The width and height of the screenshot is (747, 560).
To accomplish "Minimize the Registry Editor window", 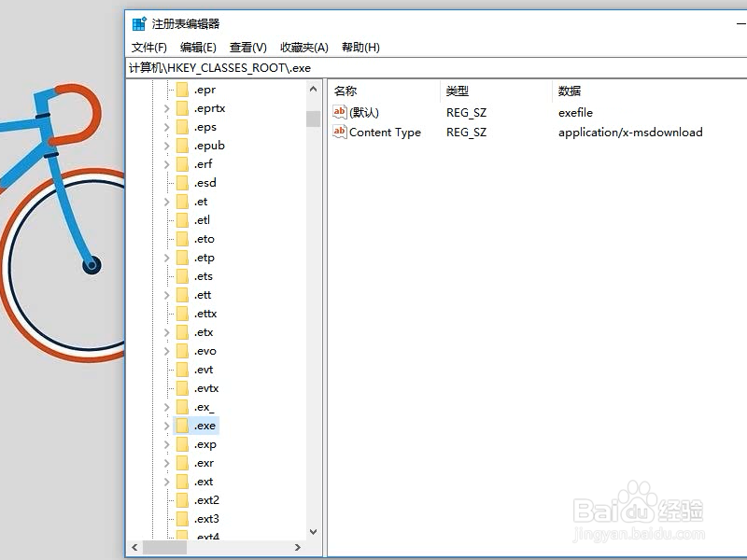I will click(x=741, y=23).
